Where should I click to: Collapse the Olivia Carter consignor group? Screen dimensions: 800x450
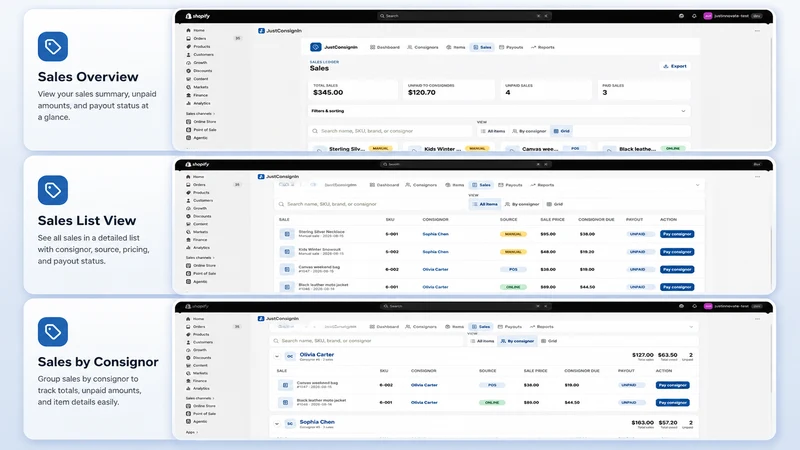click(x=277, y=356)
